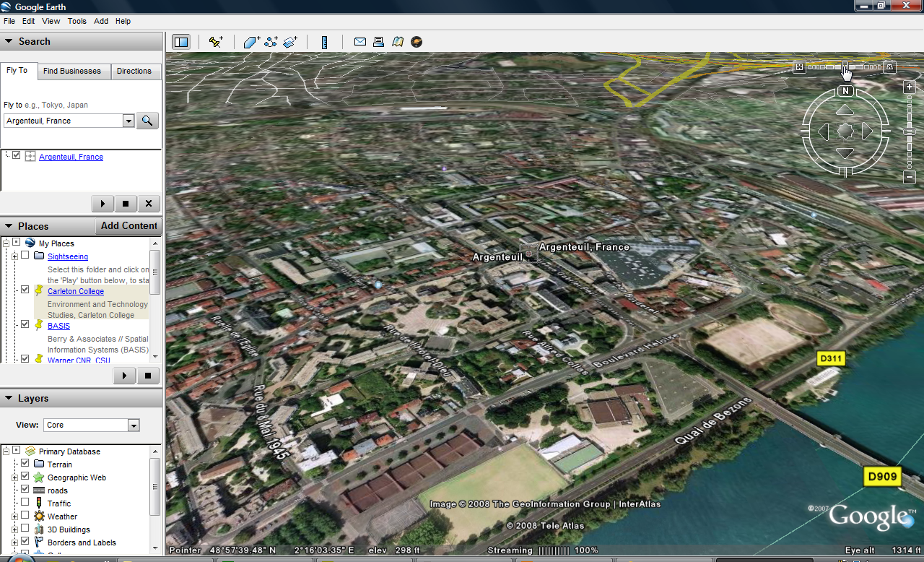
Task: Switch to Sky mode with planet icon
Action: (417, 42)
